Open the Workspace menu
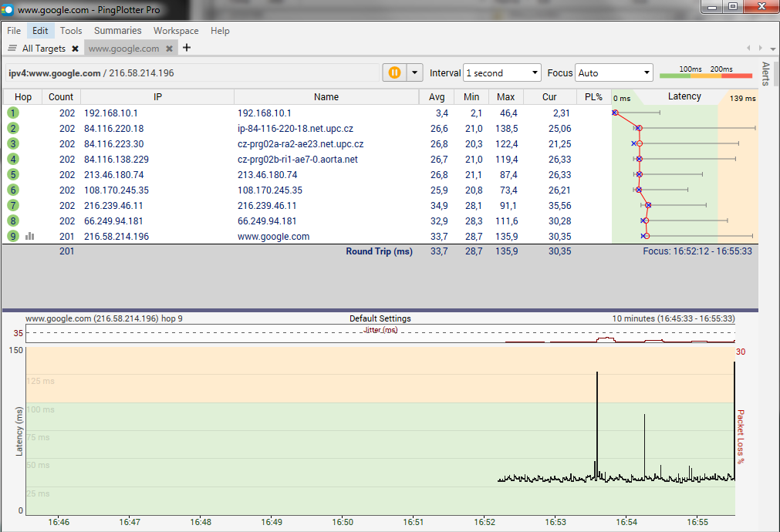The width and height of the screenshot is (780, 532). tap(175, 31)
